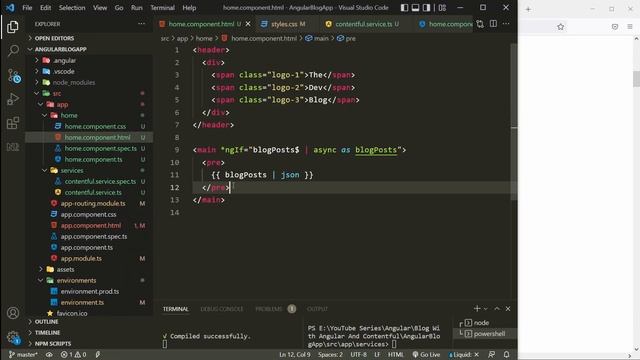
Task: Open the Edit menu
Action: coord(45,8)
